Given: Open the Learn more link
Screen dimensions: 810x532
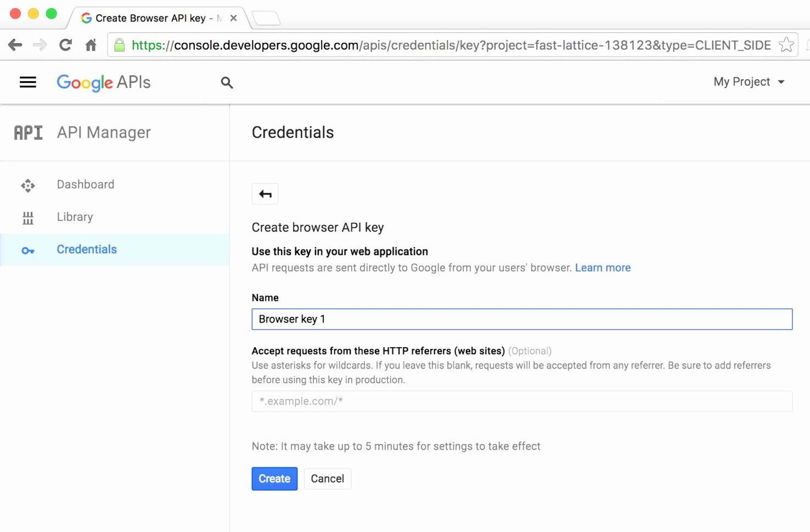Looking at the screenshot, I should pos(603,268).
